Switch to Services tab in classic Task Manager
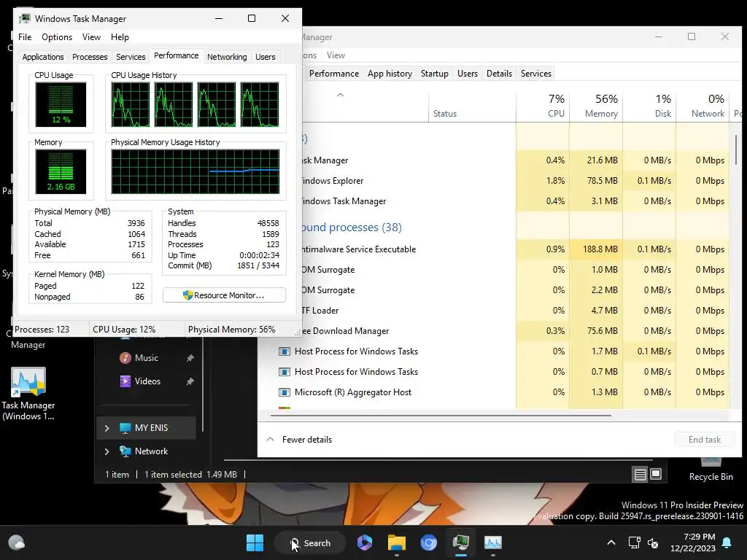Viewport: 747px width, 560px height. click(x=131, y=57)
